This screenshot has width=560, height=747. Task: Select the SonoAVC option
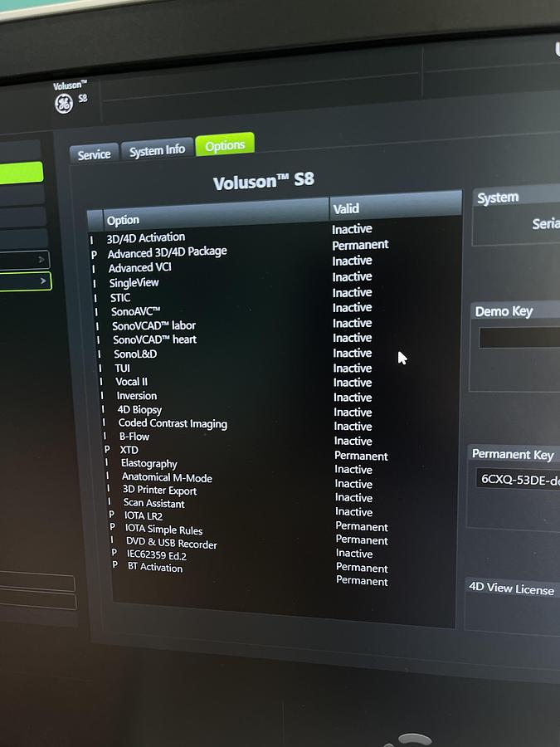pos(135,311)
